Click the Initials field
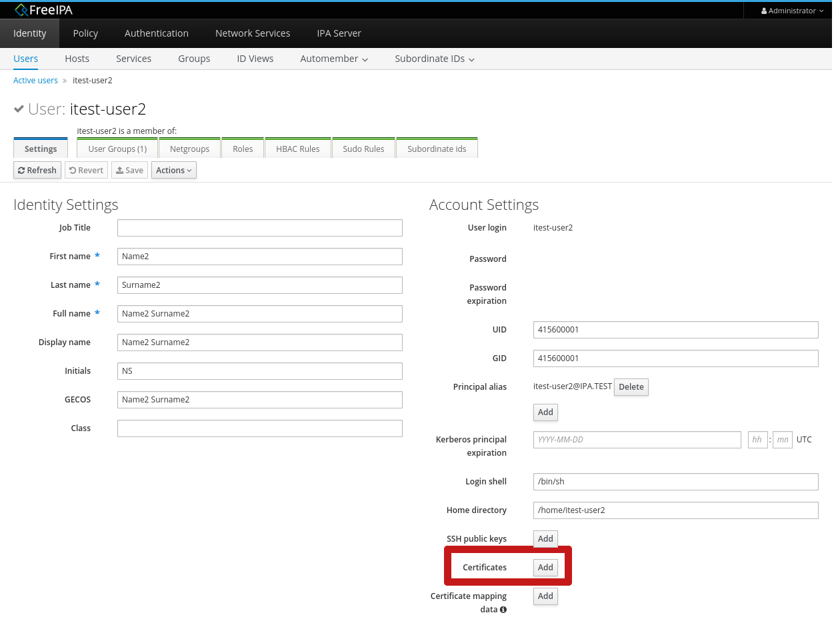 tap(260, 371)
